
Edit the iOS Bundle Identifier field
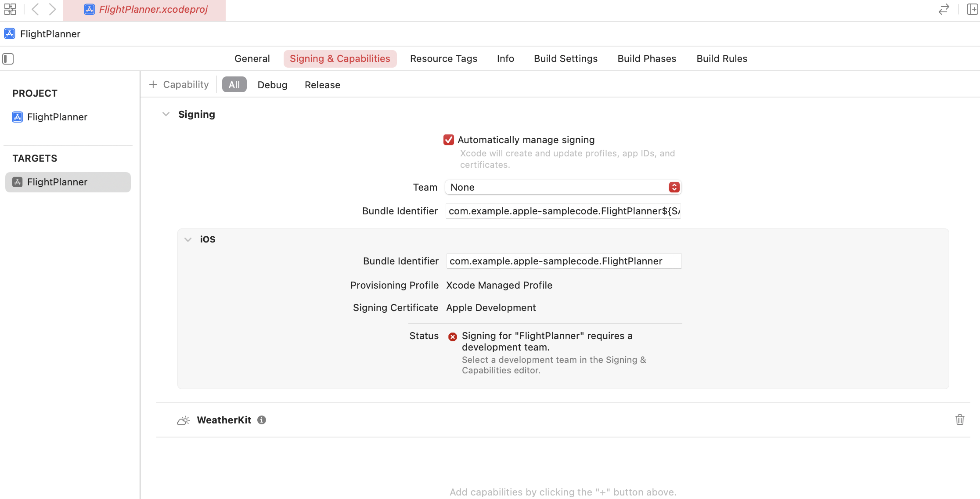(564, 261)
